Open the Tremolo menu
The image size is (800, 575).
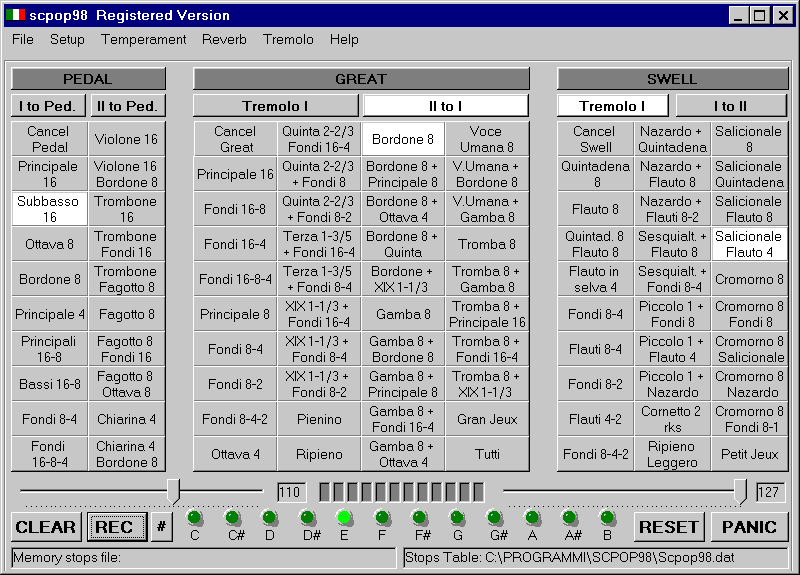pyautogui.click(x=288, y=40)
